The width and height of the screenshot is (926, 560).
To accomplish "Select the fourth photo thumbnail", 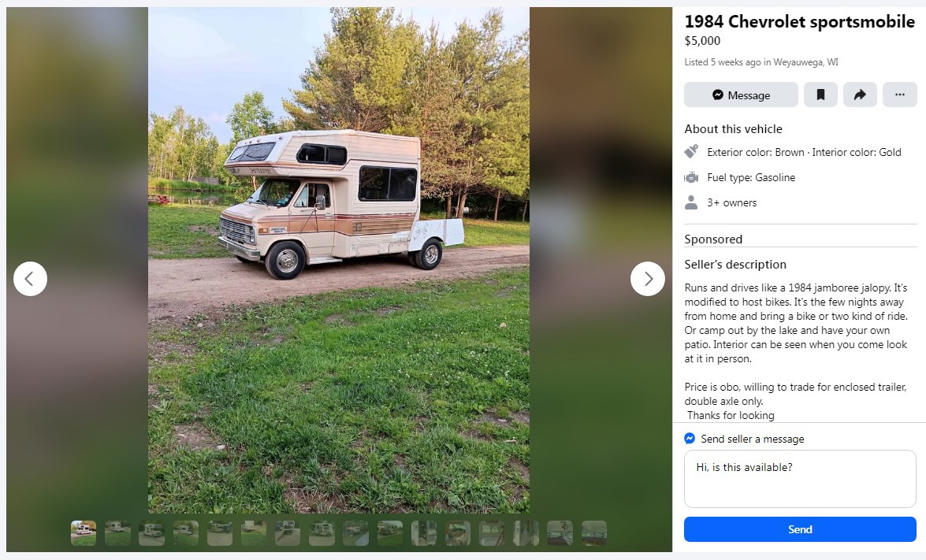I will coord(185,533).
